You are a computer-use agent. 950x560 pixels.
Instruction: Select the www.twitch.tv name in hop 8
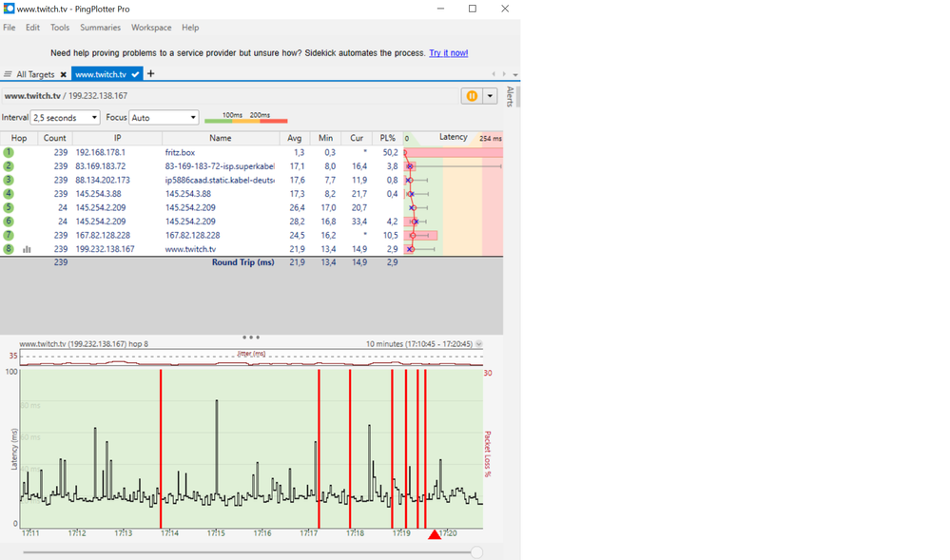[x=190, y=249]
